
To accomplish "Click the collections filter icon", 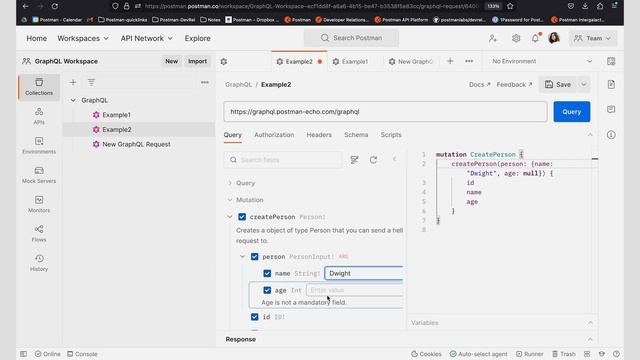I will click(91, 82).
